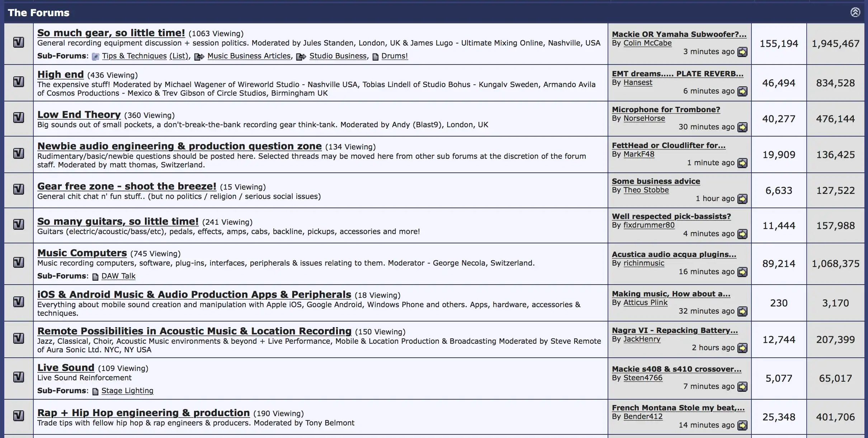Open the Stage Lighting sub-forum

click(127, 391)
